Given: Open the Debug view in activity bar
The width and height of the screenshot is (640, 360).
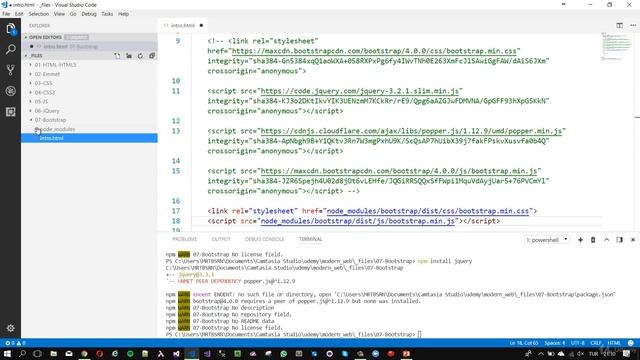Looking at the screenshot, I should tap(11, 91).
